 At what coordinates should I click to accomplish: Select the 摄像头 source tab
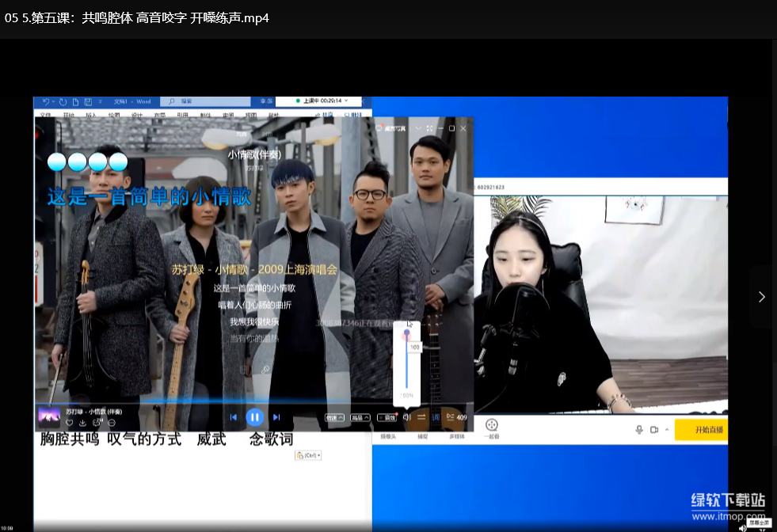tap(388, 436)
